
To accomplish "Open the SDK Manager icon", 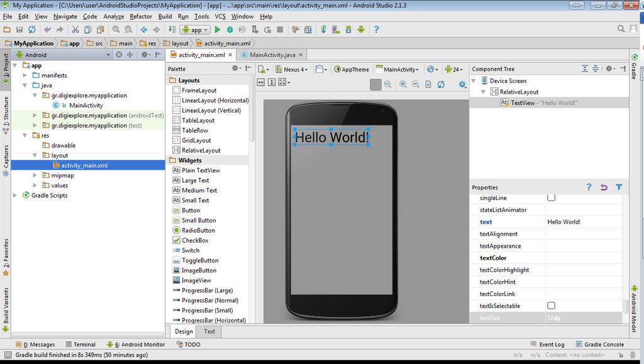I will pyautogui.click(x=348, y=30).
